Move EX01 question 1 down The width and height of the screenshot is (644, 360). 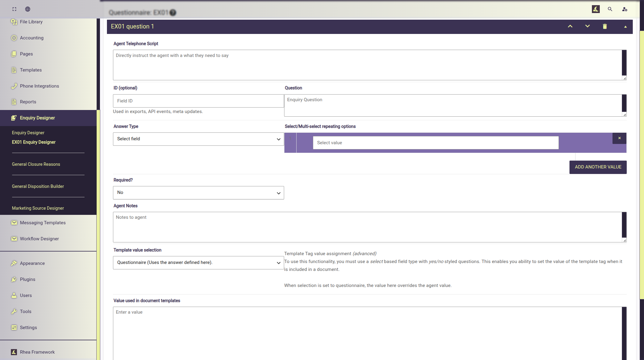(x=587, y=26)
